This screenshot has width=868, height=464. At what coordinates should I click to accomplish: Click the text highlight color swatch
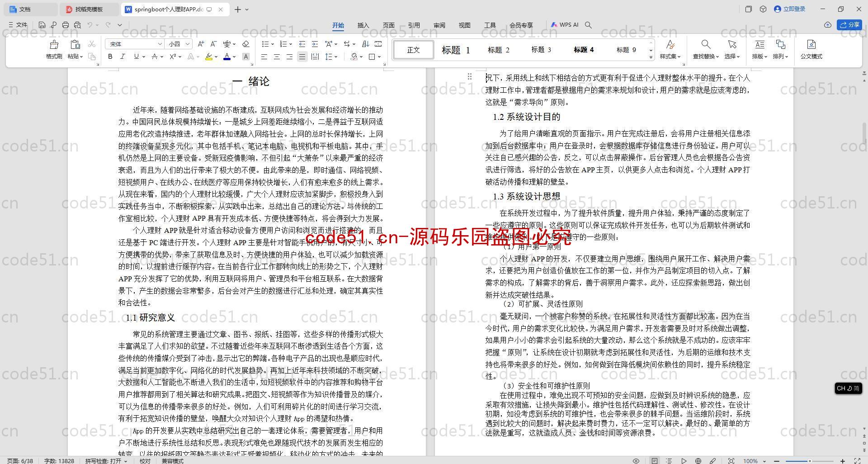tap(208, 57)
